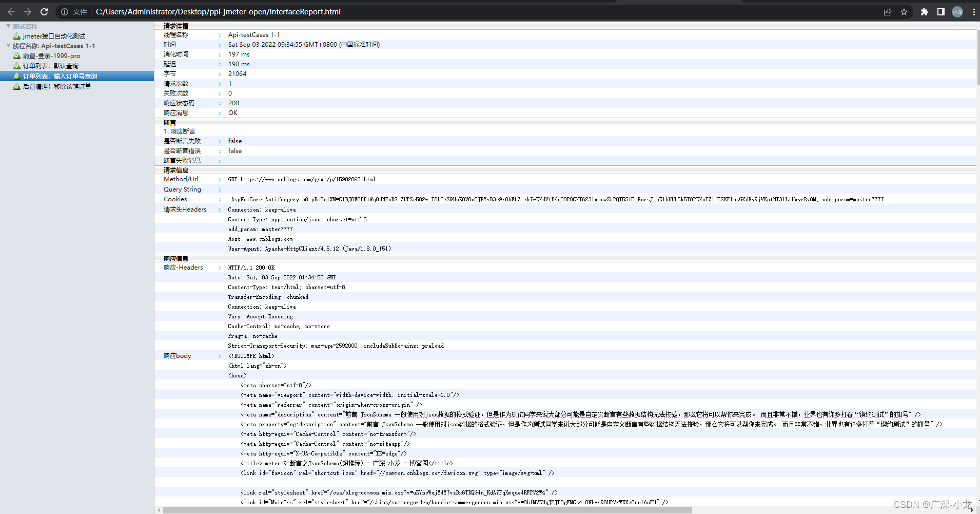Collapse the 测试名称 tree header
This screenshot has width=980, height=514.
[x=9, y=26]
